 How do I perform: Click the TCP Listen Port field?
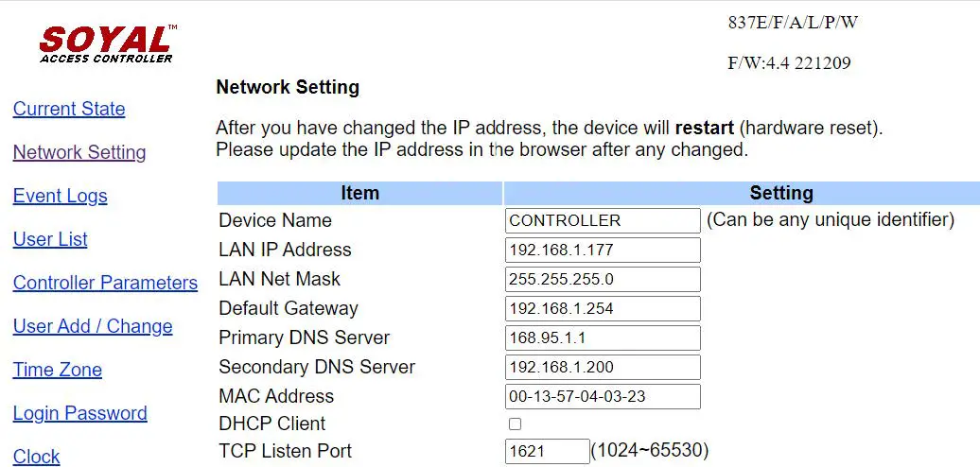coord(547,451)
